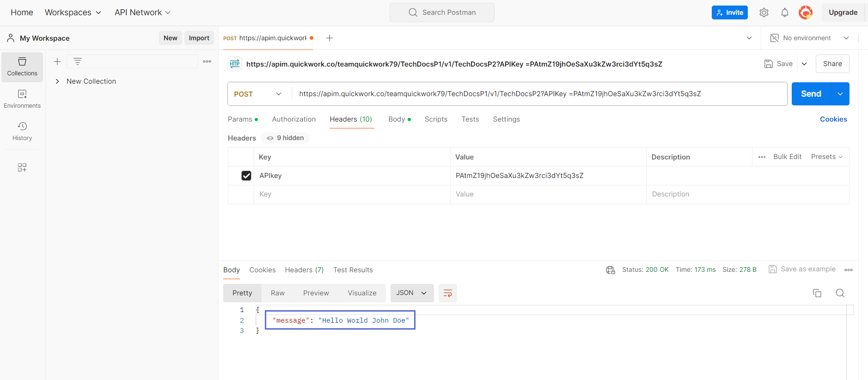Show the 9 hidden headers

(285, 138)
